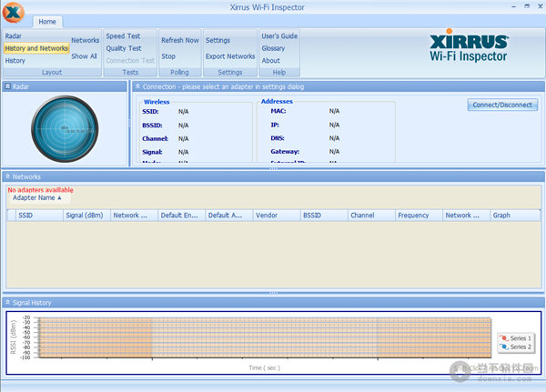Image resolution: width=546 pixels, height=392 pixels.
Task: Open About information
Action: tap(270, 61)
